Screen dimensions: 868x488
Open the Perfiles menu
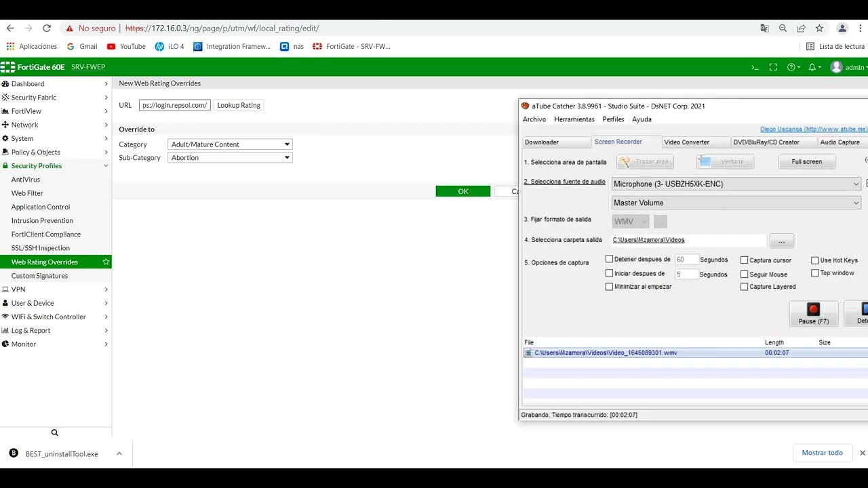click(x=613, y=119)
